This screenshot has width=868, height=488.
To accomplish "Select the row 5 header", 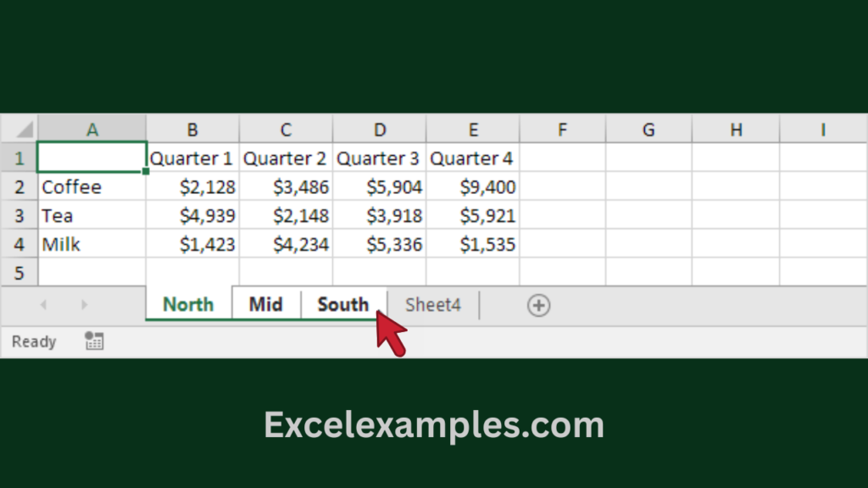I will [19, 273].
